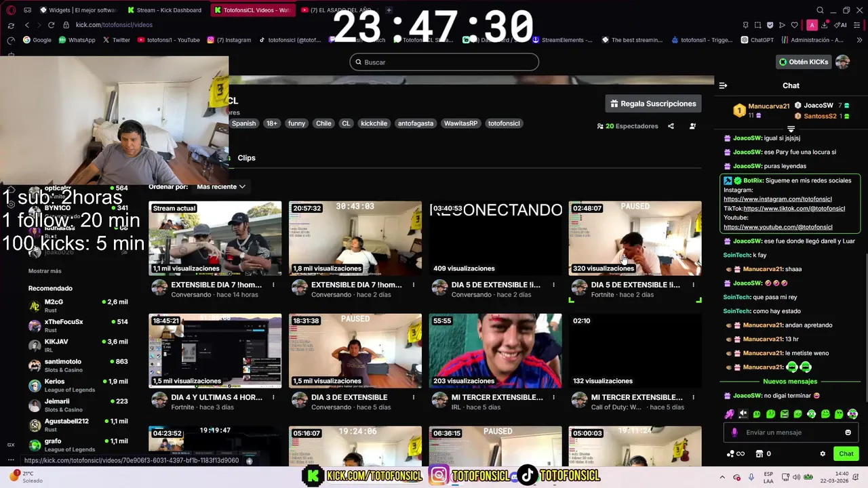Open recommended channel Agustabell212
The image size is (868, 488).
[x=78, y=425]
